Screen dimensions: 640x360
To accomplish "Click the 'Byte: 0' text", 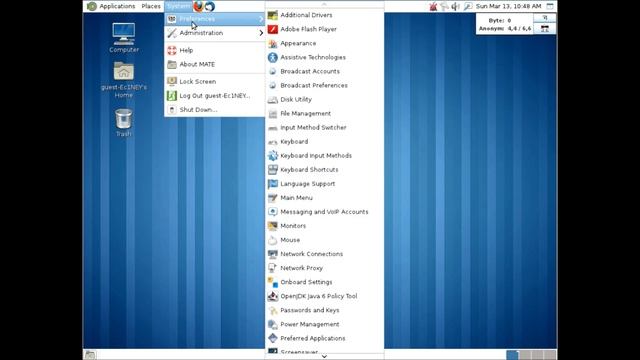I will pos(500,20).
